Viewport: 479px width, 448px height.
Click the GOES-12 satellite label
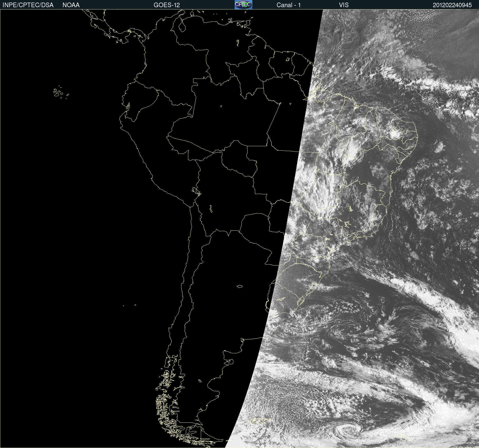(x=167, y=5)
